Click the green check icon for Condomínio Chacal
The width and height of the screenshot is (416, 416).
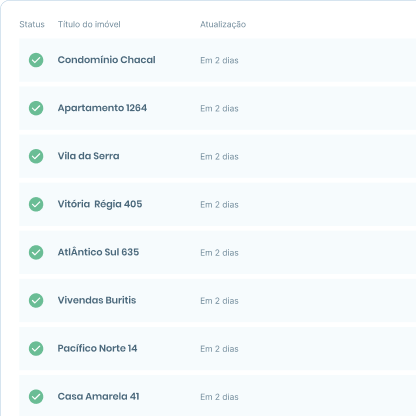tap(36, 60)
